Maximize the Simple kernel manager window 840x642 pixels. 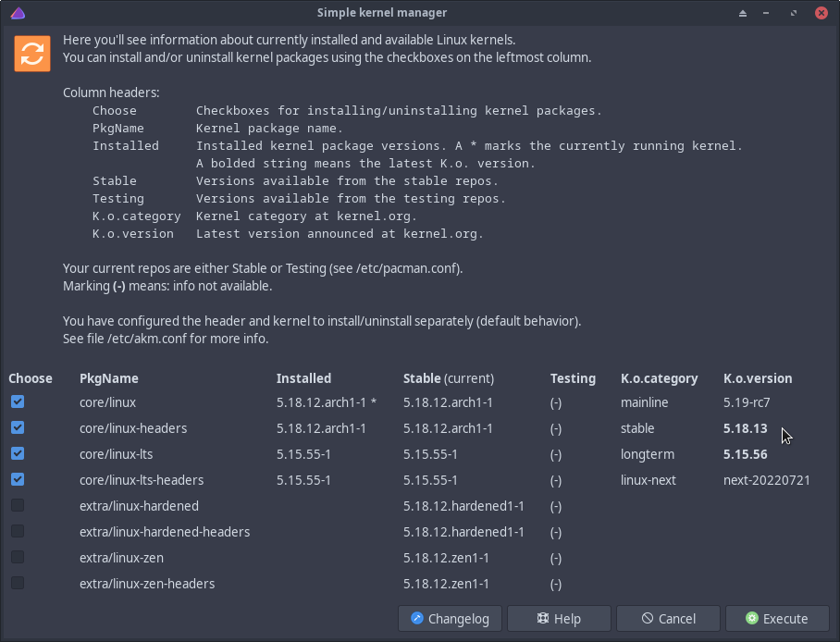[x=794, y=13]
